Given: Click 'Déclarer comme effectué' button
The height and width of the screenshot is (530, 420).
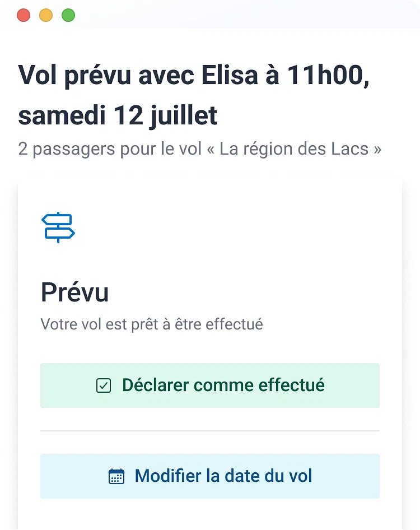Looking at the screenshot, I should (210, 385).
